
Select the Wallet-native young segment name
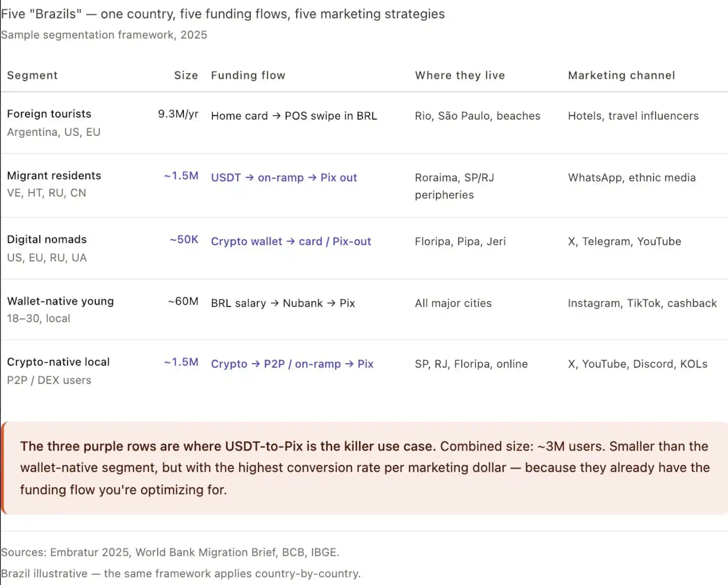[x=60, y=301]
